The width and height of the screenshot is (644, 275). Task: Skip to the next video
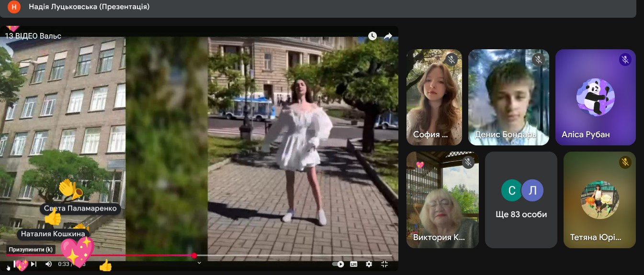point(34,264)
